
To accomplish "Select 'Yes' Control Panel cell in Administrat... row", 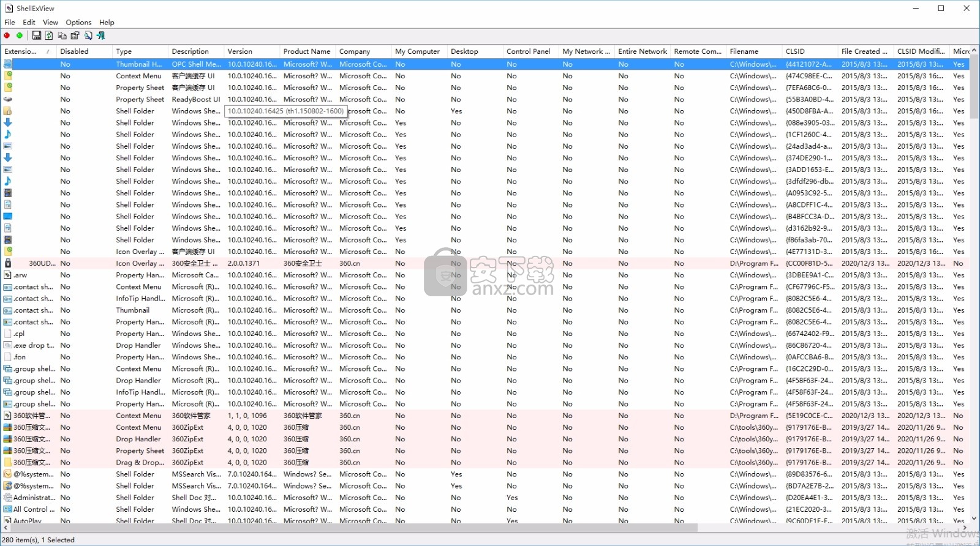I will [x=512, y=498].
